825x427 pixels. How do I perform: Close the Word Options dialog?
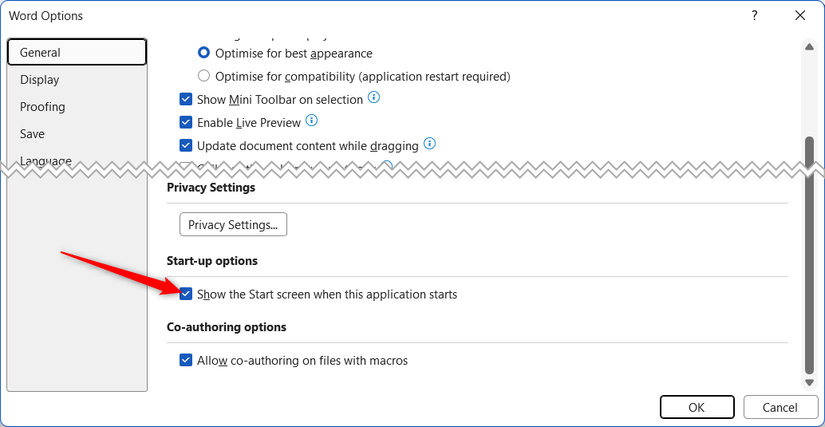point(800,16)
